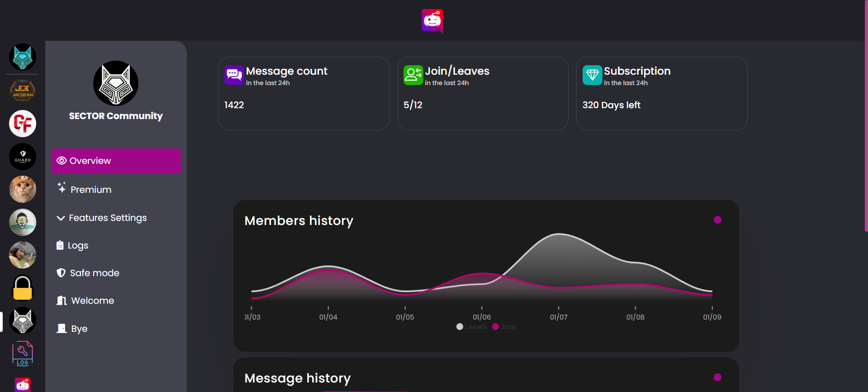Select the Jang Dar Iran server icon

[23, 90]
